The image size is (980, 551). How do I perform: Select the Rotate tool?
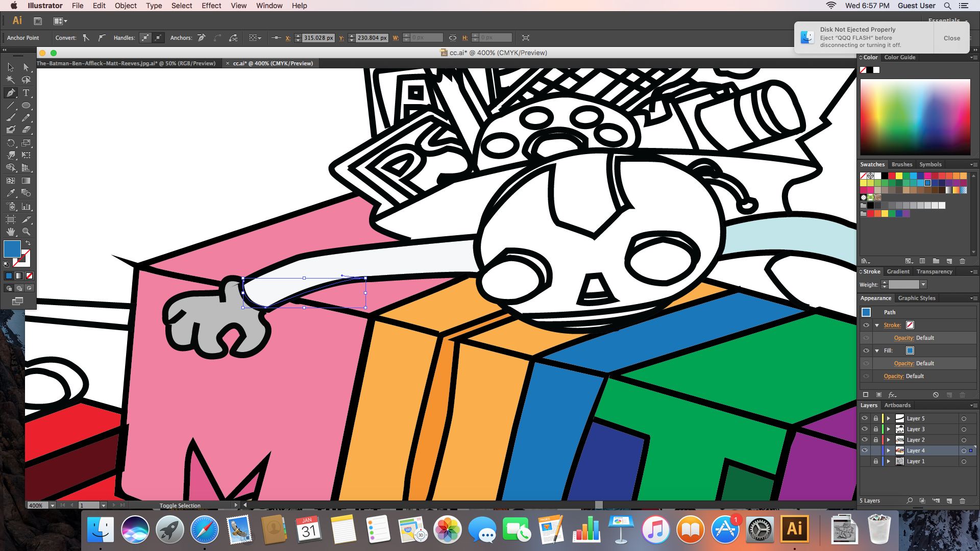11,143
